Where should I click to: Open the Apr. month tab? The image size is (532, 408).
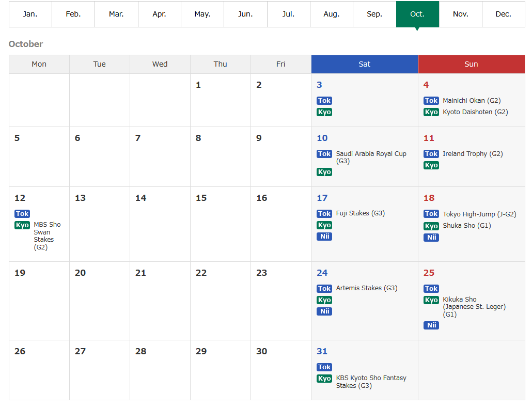tap(160, 14)
